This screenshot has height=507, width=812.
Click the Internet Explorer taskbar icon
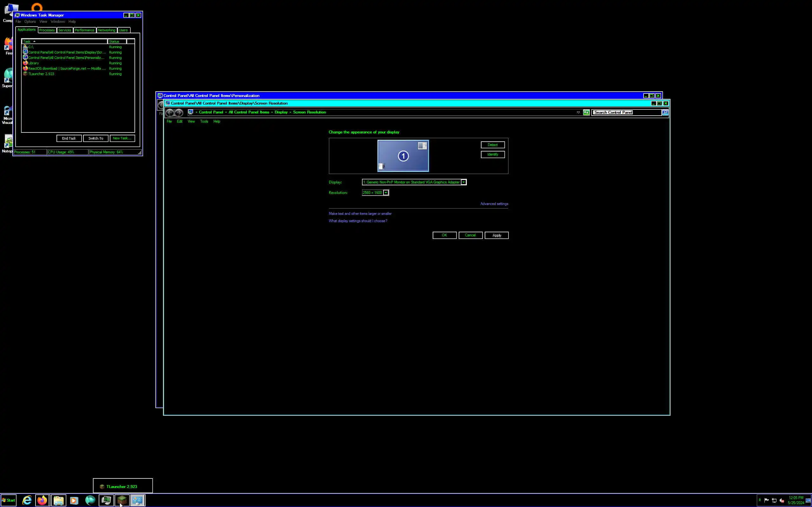27,500
